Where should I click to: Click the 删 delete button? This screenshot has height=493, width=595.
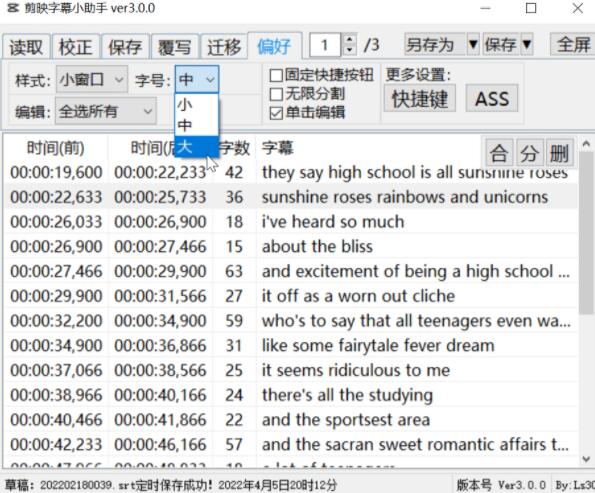coord(559,153)
